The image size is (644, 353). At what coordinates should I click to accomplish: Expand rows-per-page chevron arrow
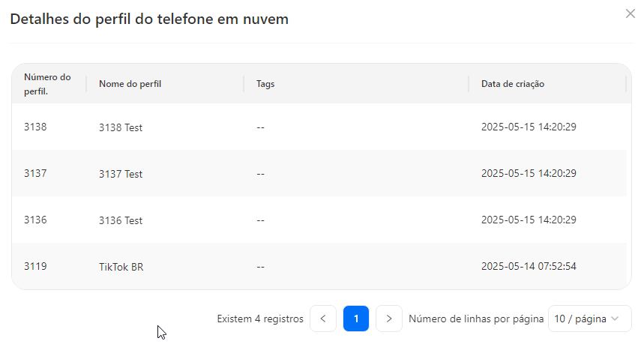(615, 319)
